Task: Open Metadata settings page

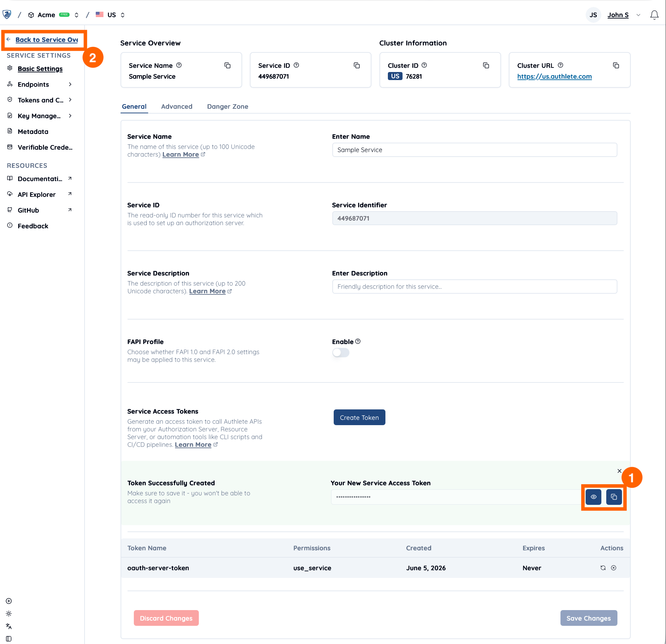Action: click(x=33, y=131)
